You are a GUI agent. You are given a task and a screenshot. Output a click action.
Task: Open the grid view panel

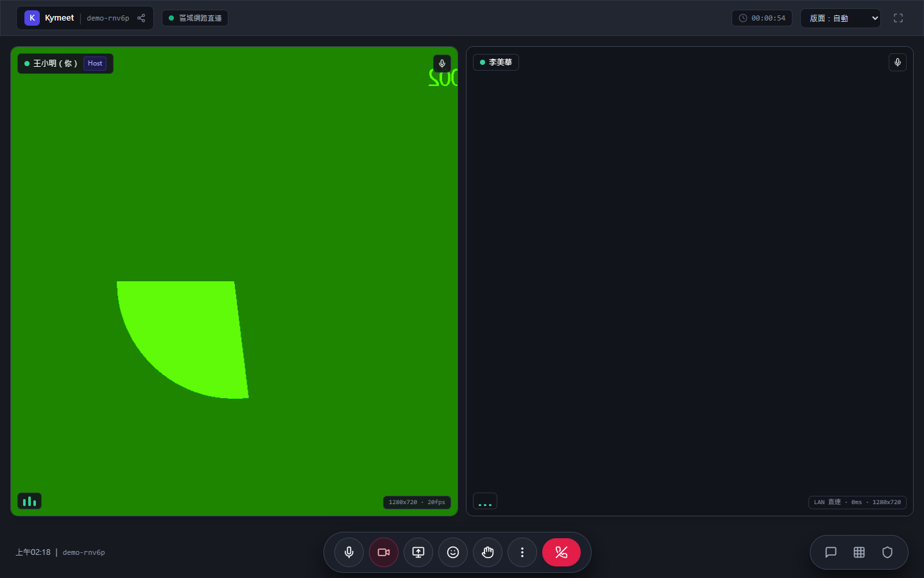[859, 552]
